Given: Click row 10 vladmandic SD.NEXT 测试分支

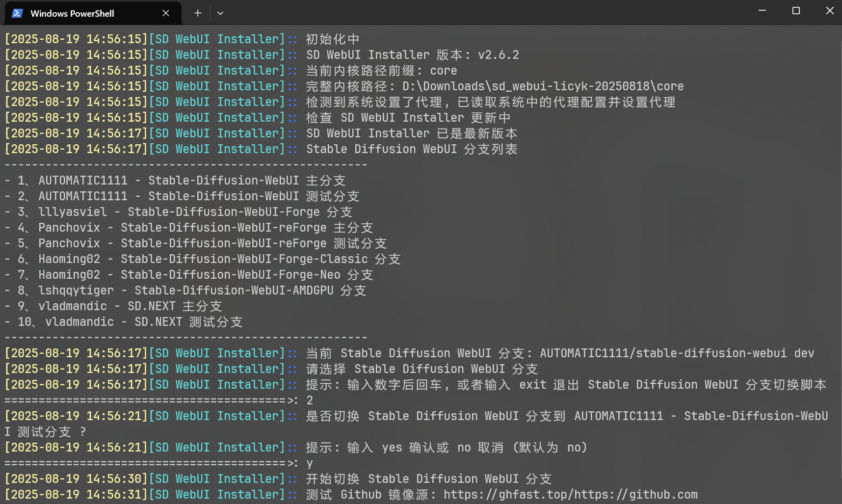Looking at the screenshot, I should click(x=124, y=322).
